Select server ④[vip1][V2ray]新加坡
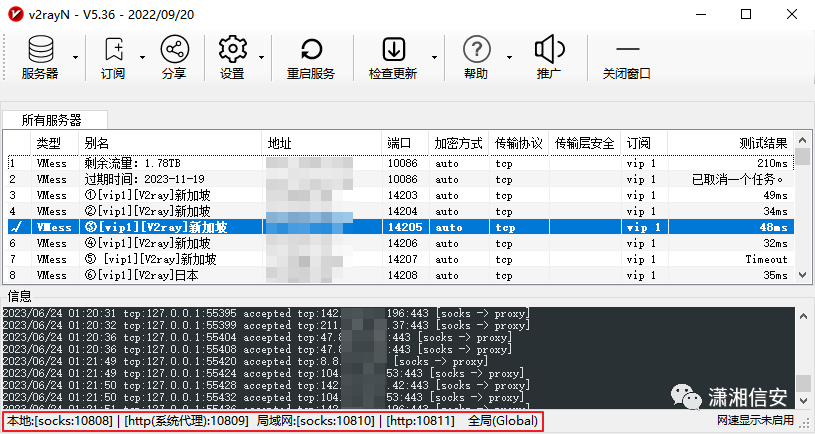The image size is (815, 434). coord(399,243)
